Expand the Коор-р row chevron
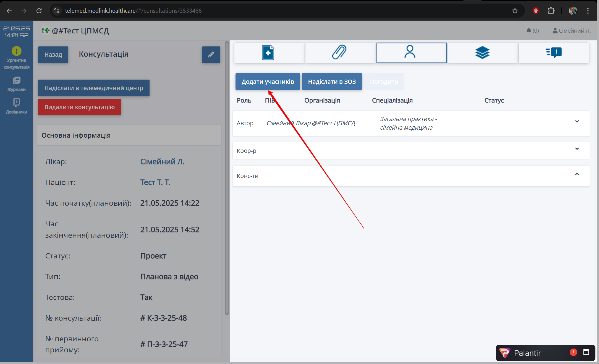This screenshot has width=599, height=364. 577,149
